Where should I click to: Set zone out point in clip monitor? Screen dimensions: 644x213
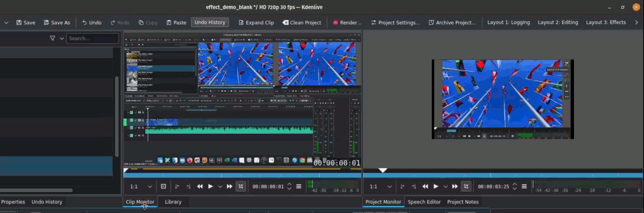(188, 186)
